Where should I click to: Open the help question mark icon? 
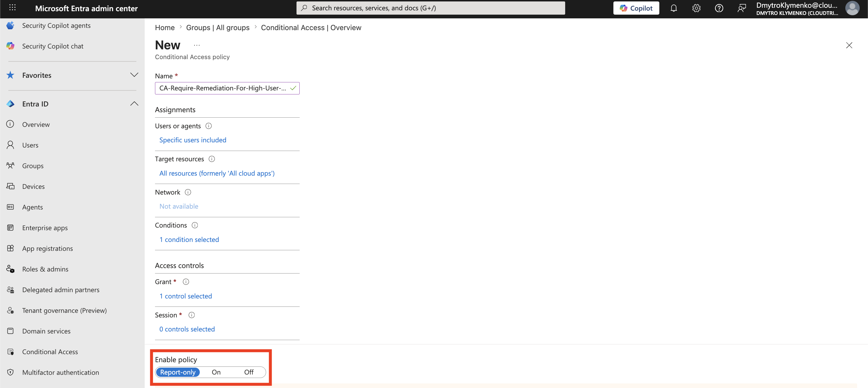point(719,8)
